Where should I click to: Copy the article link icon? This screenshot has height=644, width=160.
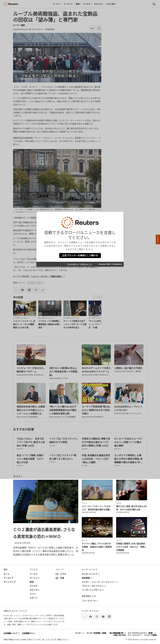[43, 290]
